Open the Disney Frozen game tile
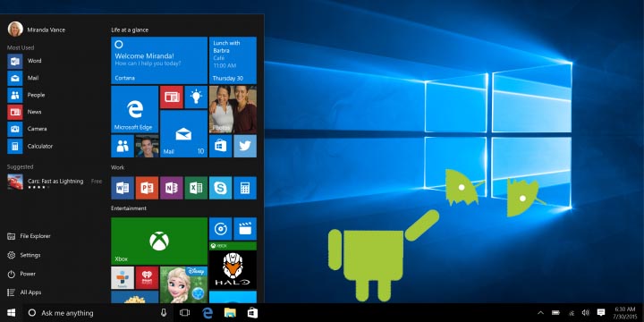644x322 pixels. (x=183, y=284)
